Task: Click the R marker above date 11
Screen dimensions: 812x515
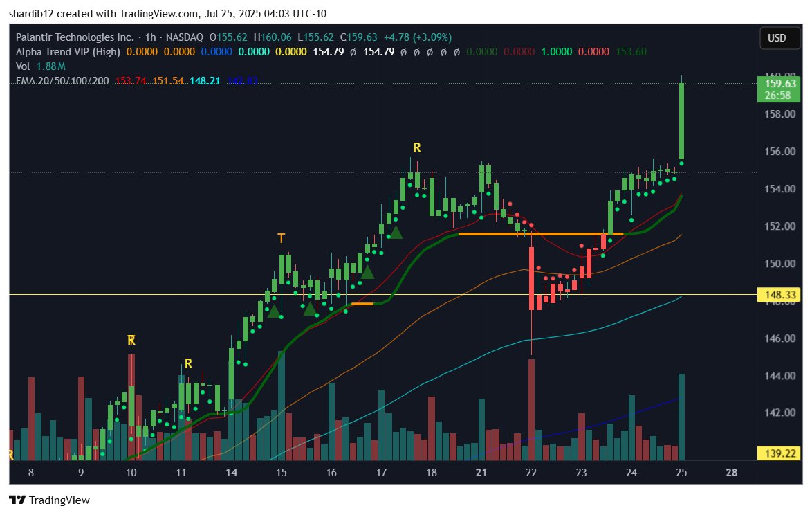Action: (189, 363)
